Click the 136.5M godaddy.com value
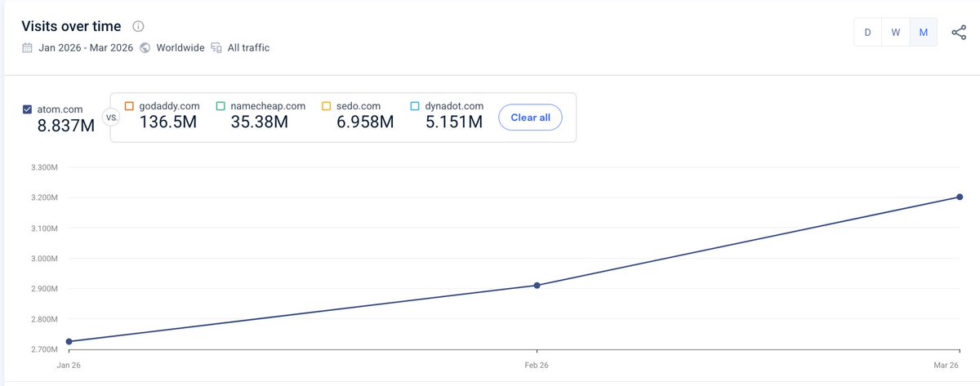Screen dimensions: 980x386 click(167, 122)
